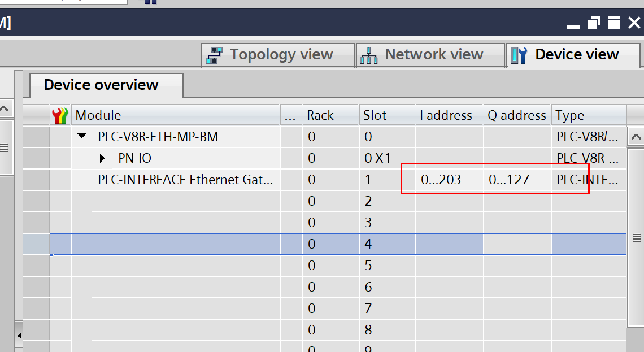
Task: Click the right scrollbar up arrow
Action: tap(636, 137)
